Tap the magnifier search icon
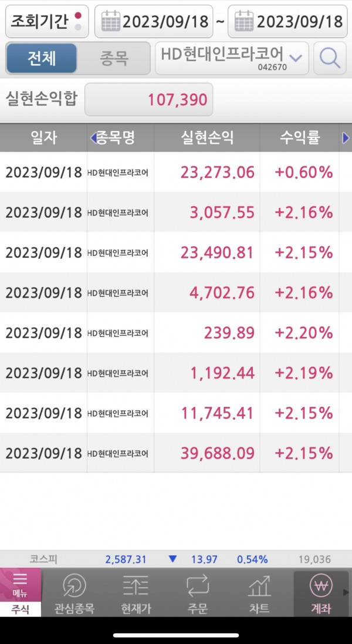This screenshot has width=352, height=644. pos(330,58)
